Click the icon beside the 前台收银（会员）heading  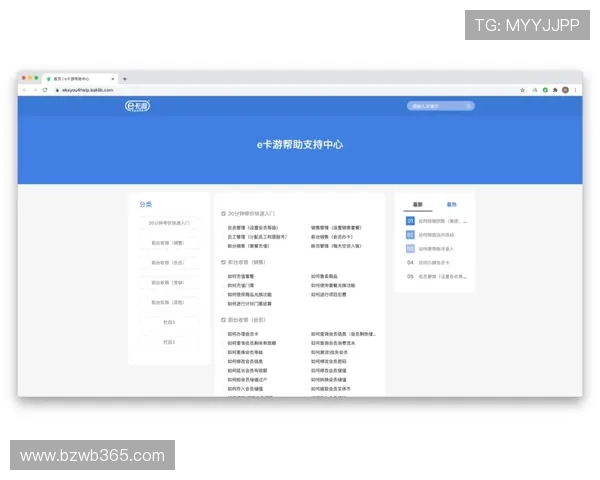coord(223,320)
